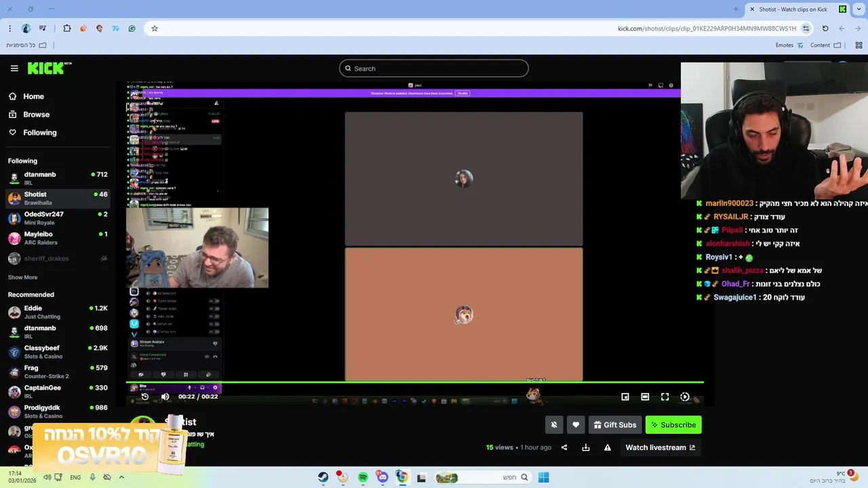The width and height of the screenshot is (868, 488).
Task: Share the clip via share icon
Action: [x=564, y=447]
